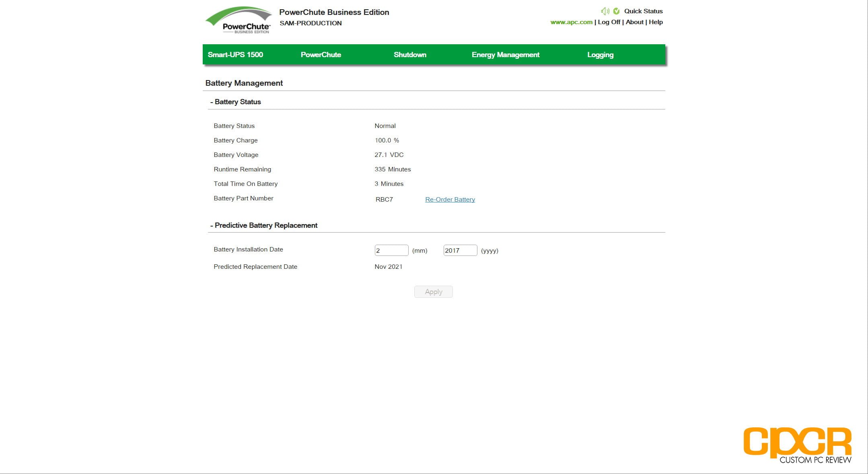Open the Smart-UPS 1500 menu

coord(235,55)
